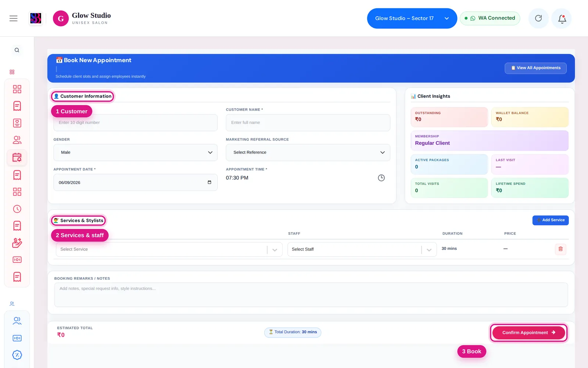Focus the Booking Remarks notes textarea

(x=311, y=295)
